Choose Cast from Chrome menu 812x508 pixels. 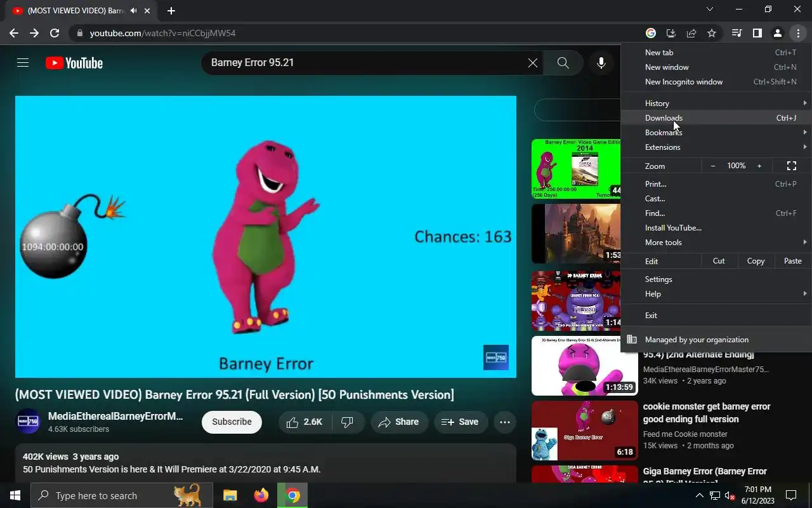[716, 198]
